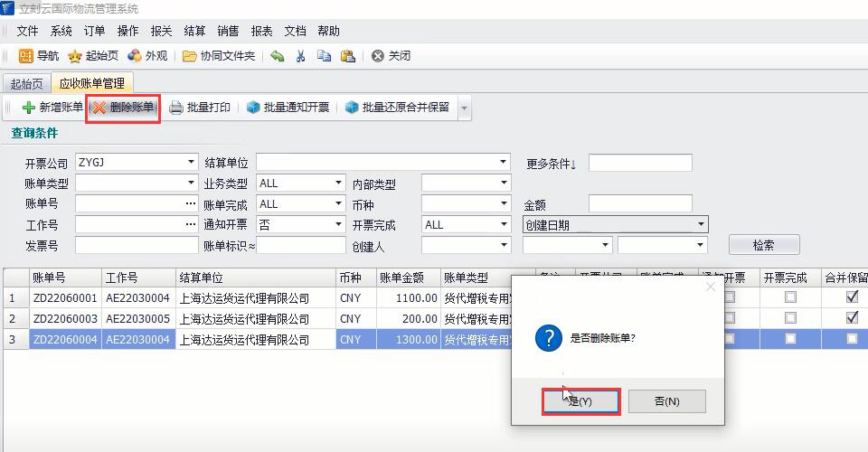Screen dimensions: 868x452
Task: Open the 协同文件夹 folder icon
Action: click(190, 56)
